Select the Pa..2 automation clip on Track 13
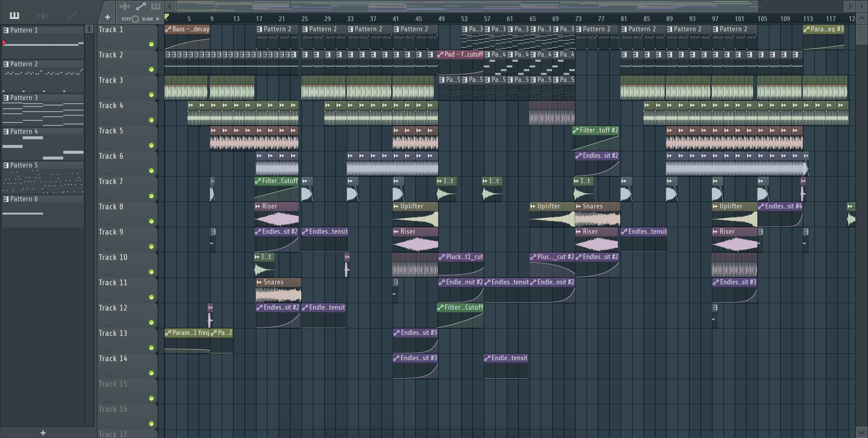Viewport: 868px width, 438px height. [x=222, y=341]
